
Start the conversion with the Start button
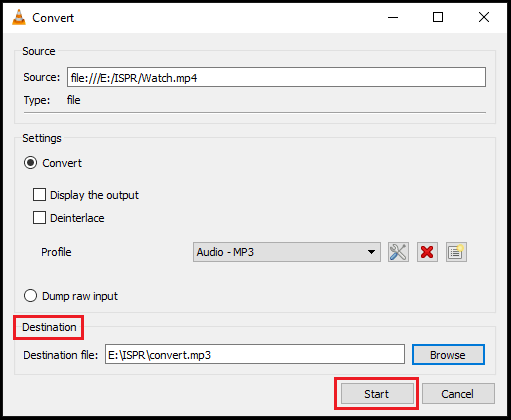click(377, 394)
